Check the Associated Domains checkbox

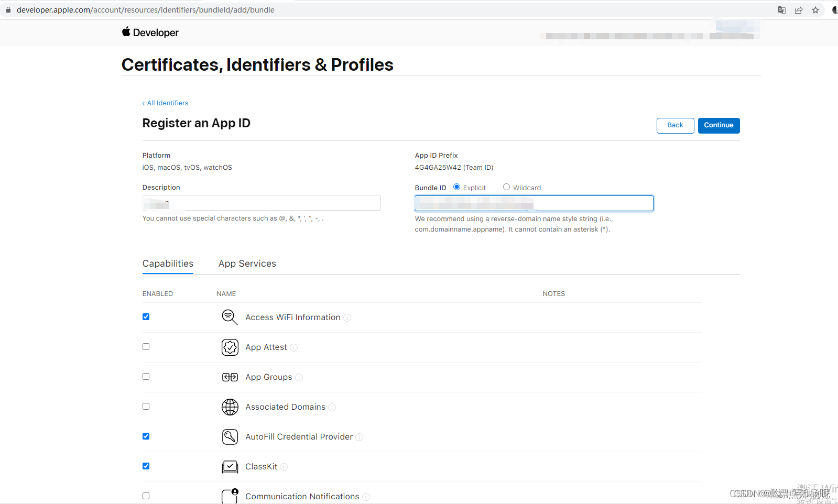pyautogui.click(x=146, y=407)
